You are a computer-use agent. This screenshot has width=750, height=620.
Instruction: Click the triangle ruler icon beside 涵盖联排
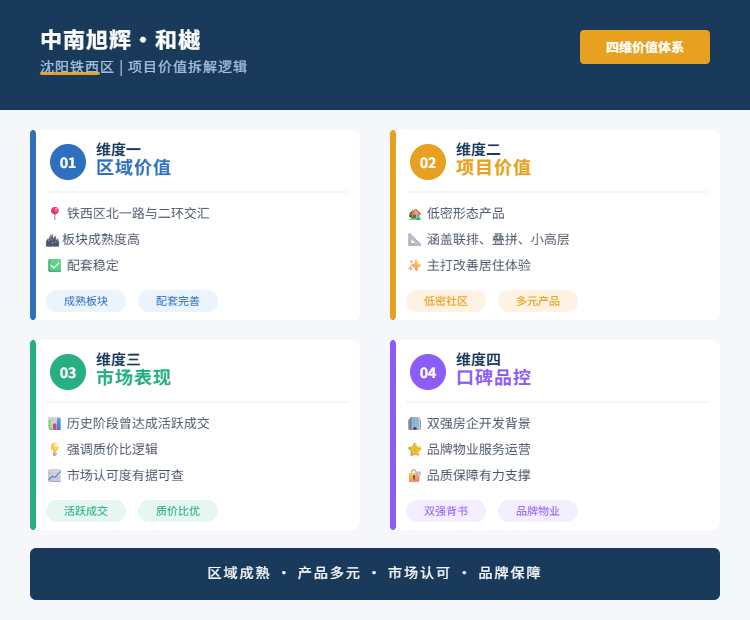pyautogui.click(x=415, y=240)
